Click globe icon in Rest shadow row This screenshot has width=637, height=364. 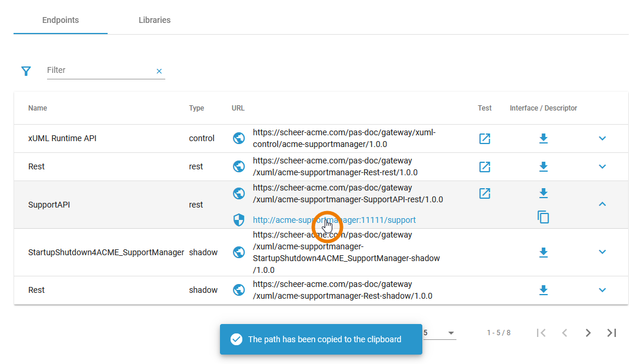[239, 290]
